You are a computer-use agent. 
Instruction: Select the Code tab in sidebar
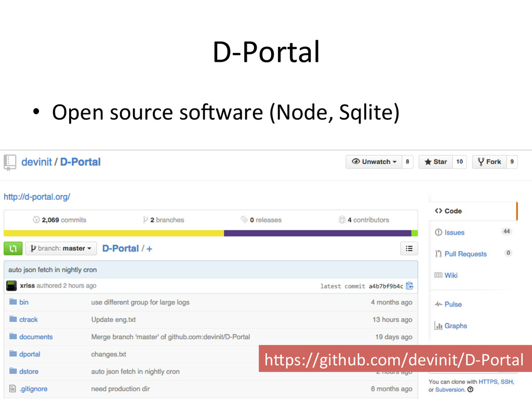click(472, 211)
